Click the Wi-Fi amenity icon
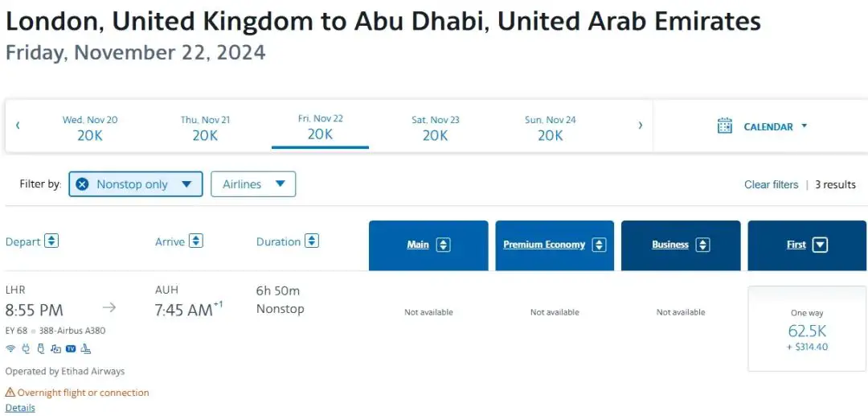 point(10,348)
